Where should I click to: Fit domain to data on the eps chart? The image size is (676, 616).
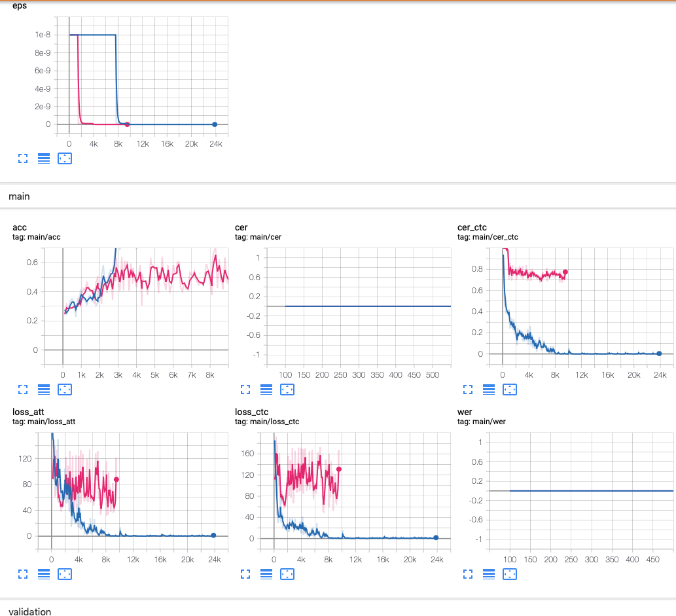(65, 158)
